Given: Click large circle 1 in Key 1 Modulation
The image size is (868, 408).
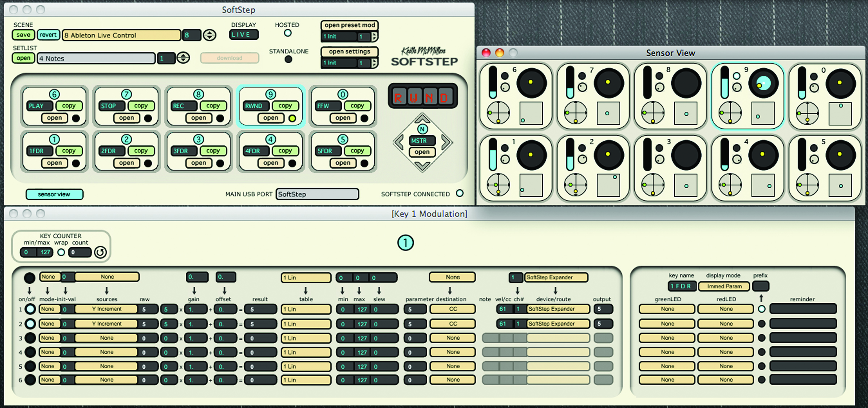Looking at the screenshot, I should (x=405, y=243).
